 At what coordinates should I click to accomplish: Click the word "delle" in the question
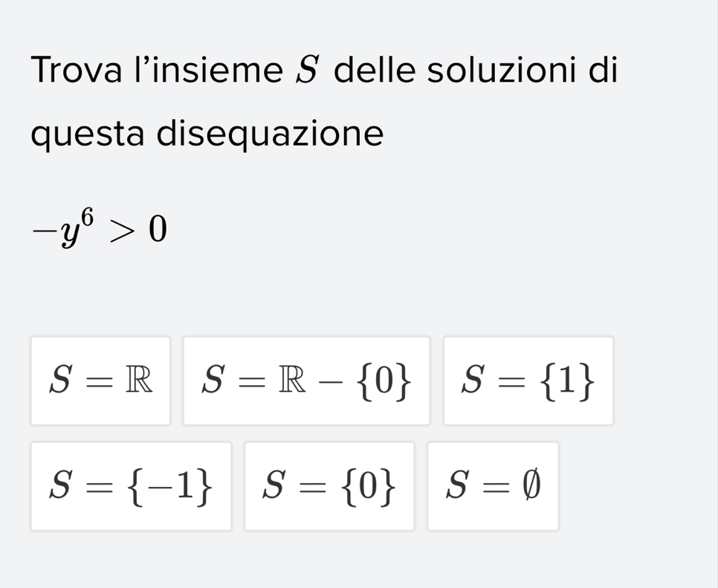pos(376,71)
